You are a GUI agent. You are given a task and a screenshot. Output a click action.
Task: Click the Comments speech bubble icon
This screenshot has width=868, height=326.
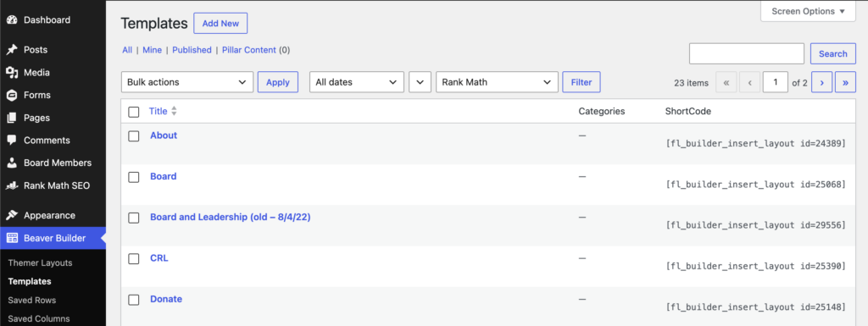tap(12, 141)
